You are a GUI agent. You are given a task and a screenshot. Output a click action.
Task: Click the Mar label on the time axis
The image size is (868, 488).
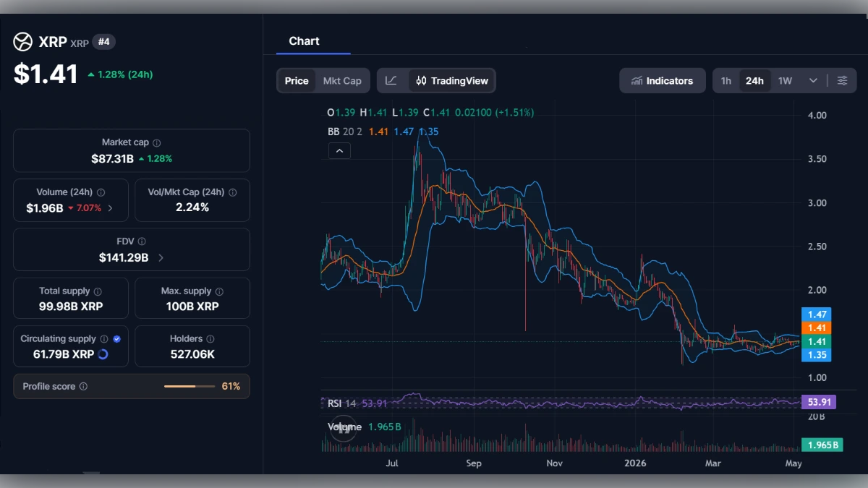pyautogui.click(x=713, y=463)
